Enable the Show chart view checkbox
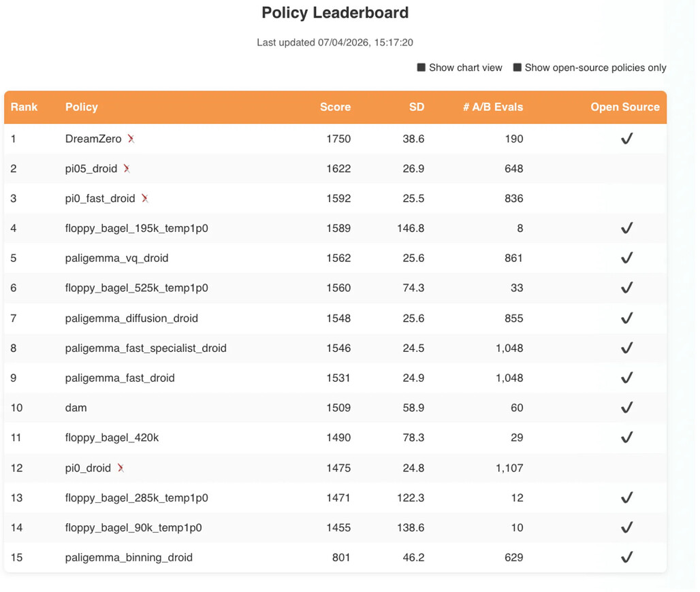 point(421,67)
